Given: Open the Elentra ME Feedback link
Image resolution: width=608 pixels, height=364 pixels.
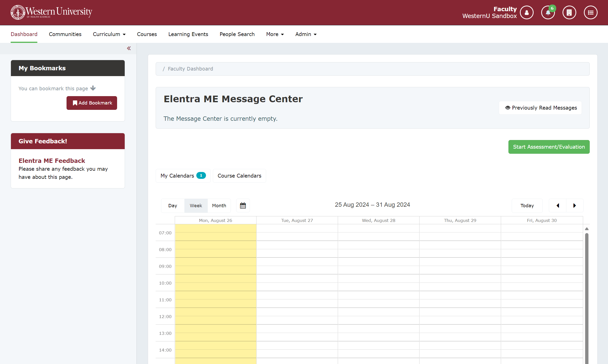Looking at the screenshot, I should point(52,161).
